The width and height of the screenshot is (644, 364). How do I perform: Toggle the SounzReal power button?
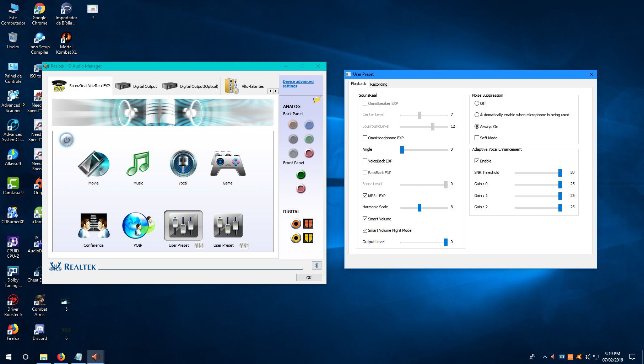pyautogui.click(x=66, y=140)
